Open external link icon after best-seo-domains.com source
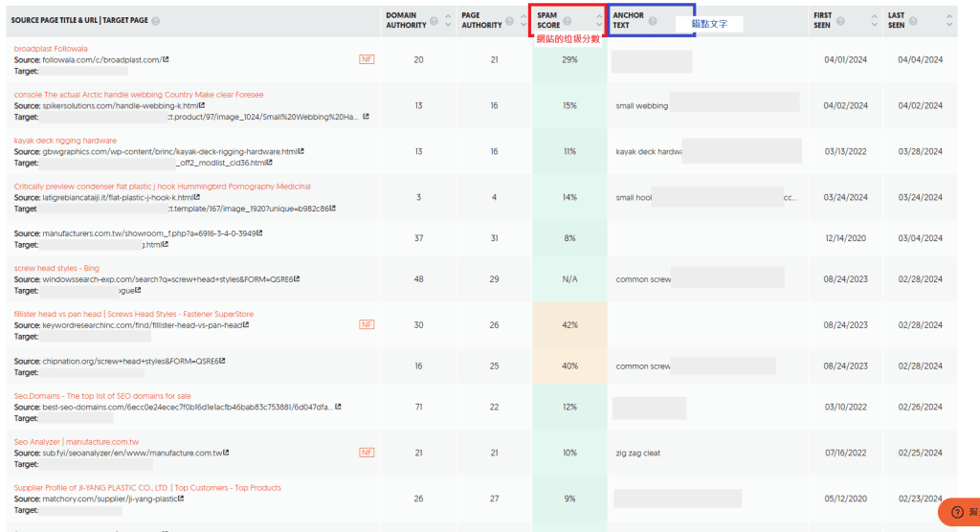The image size is (980, 532). pos(338,407)
